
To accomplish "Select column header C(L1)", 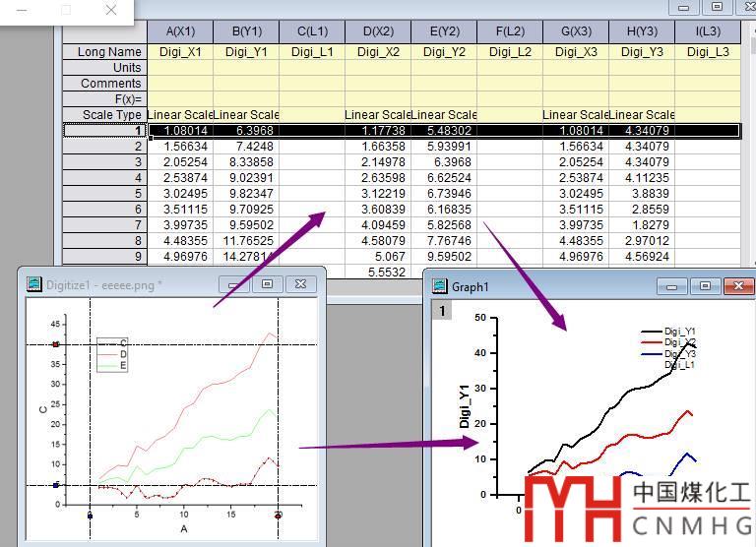I will pyautogui.click(x=312, y=31).
